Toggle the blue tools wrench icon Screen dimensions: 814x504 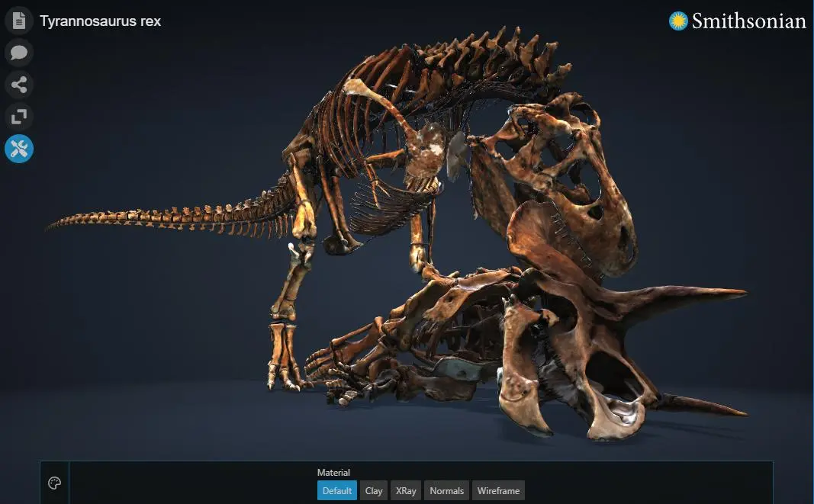point(19,149)
